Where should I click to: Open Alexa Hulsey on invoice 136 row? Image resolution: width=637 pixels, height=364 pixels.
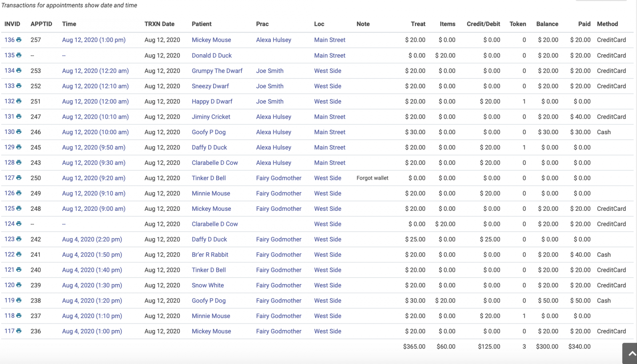coord(274,40)
